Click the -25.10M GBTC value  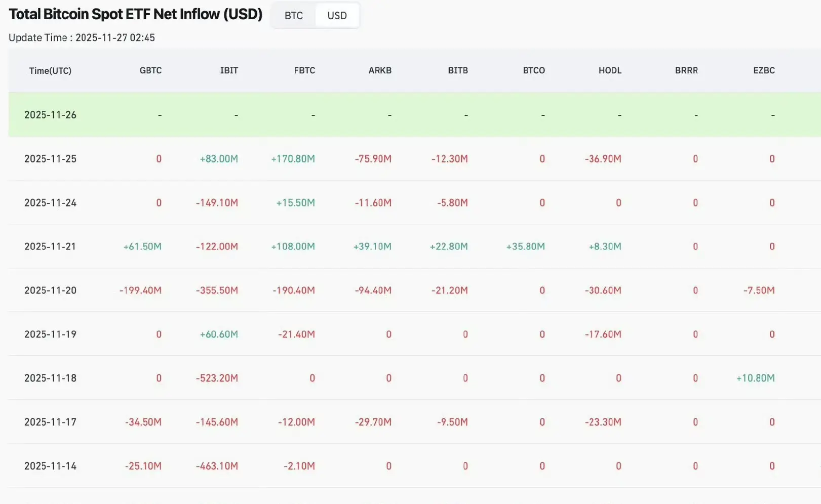(x=143, y=466)
